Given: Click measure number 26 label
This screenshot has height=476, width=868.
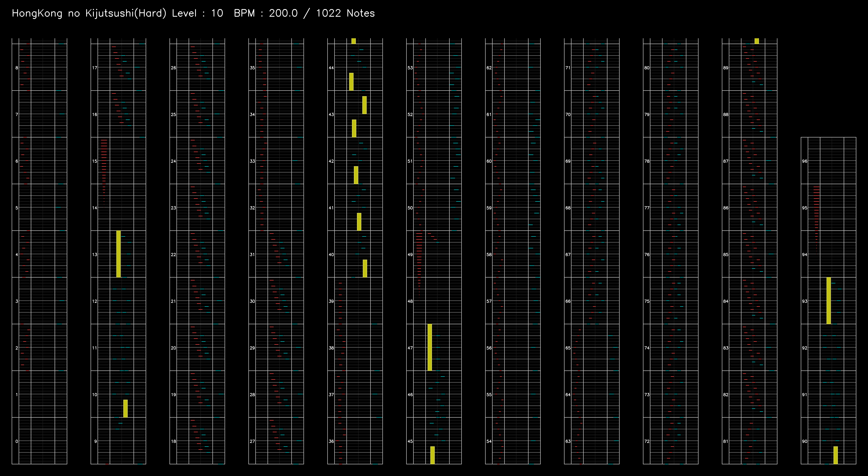Looking at the screenshot, I should [174, 68].
